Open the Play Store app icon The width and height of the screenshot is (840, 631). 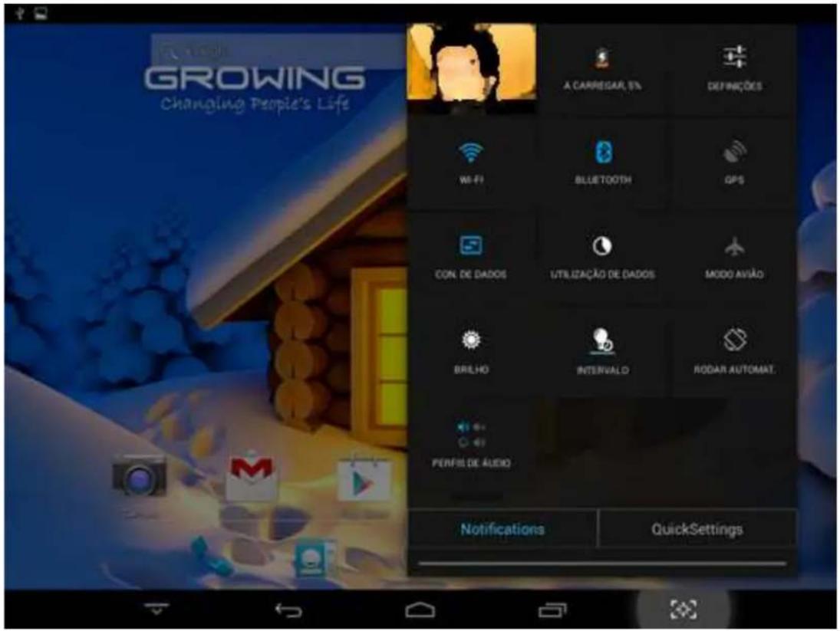pyautogui.click(x=363, y=481)
